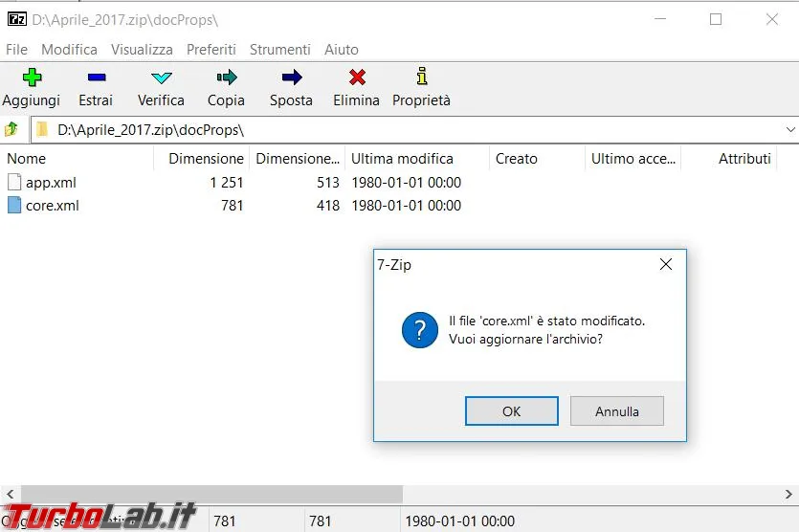Click the core.xml file icon
Screen dimensions: 799x532
click(x=14, y=205)
